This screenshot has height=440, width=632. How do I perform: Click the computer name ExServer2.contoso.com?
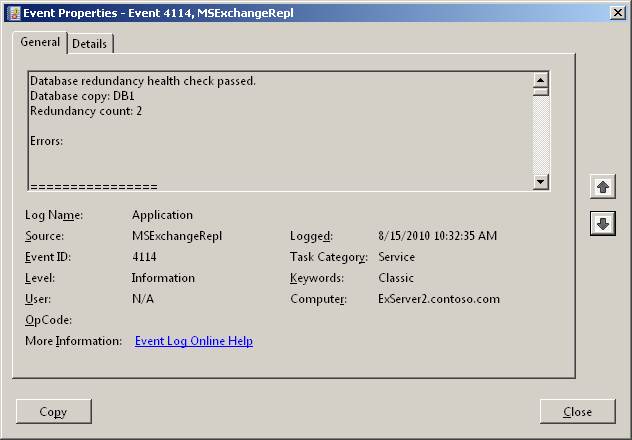[x=439, y=299]
